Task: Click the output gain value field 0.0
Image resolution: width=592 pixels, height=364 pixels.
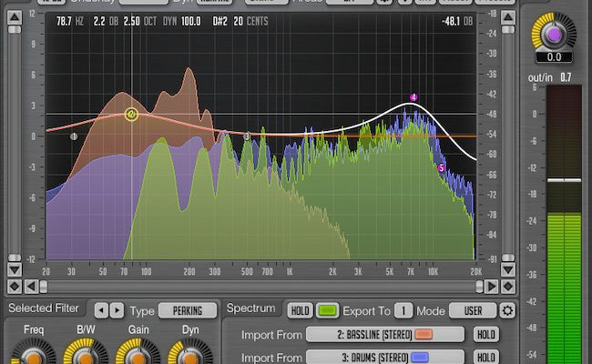Action: point(554,56)
